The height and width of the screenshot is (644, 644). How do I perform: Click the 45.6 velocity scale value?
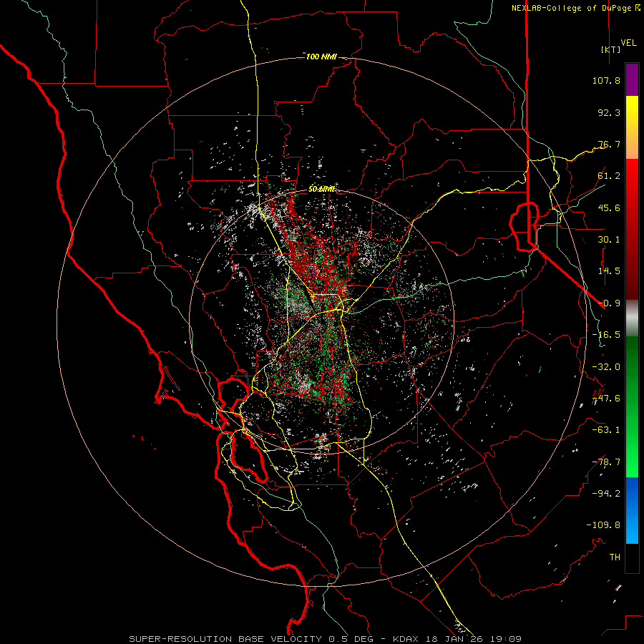(609, 208)
